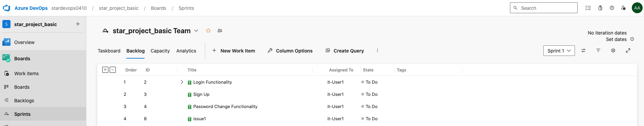
Task: Open the team selector chevron dropdown
Action: point(196,31)
